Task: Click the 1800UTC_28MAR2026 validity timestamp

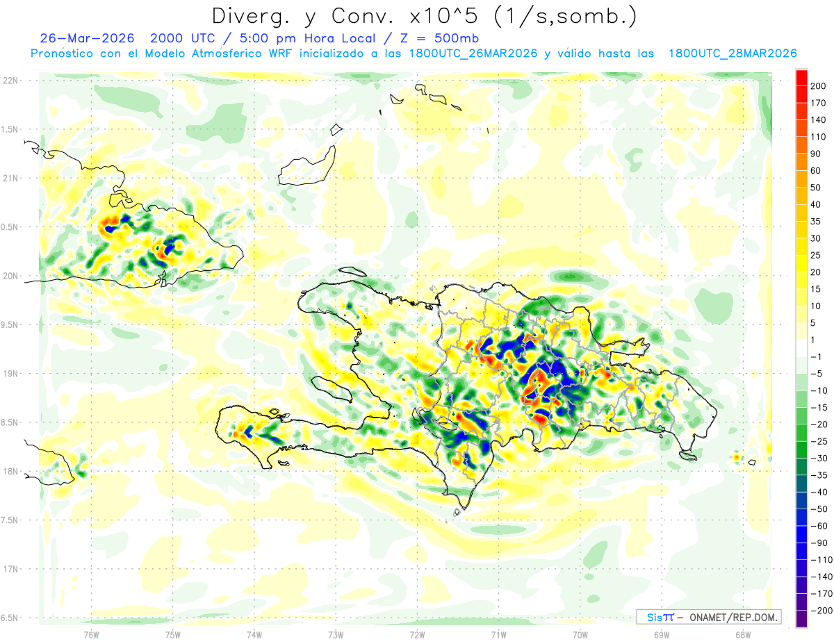Action: pyautogui.click(x=733, y=53)
